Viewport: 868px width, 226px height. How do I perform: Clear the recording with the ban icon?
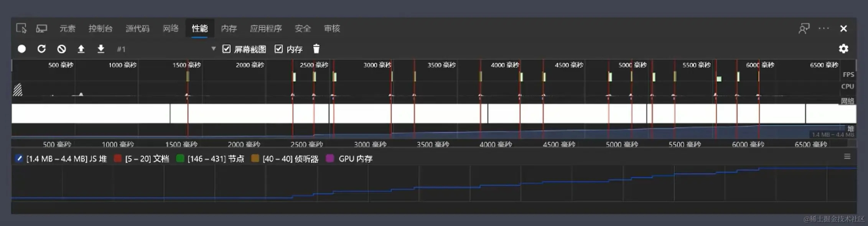(x=61, y=49)
